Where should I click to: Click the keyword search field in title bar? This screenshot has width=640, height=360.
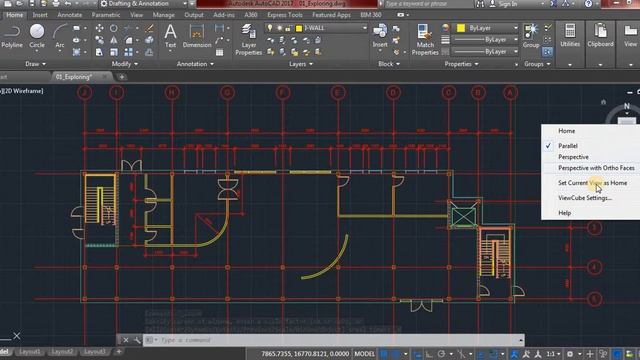tap(428, 4)
